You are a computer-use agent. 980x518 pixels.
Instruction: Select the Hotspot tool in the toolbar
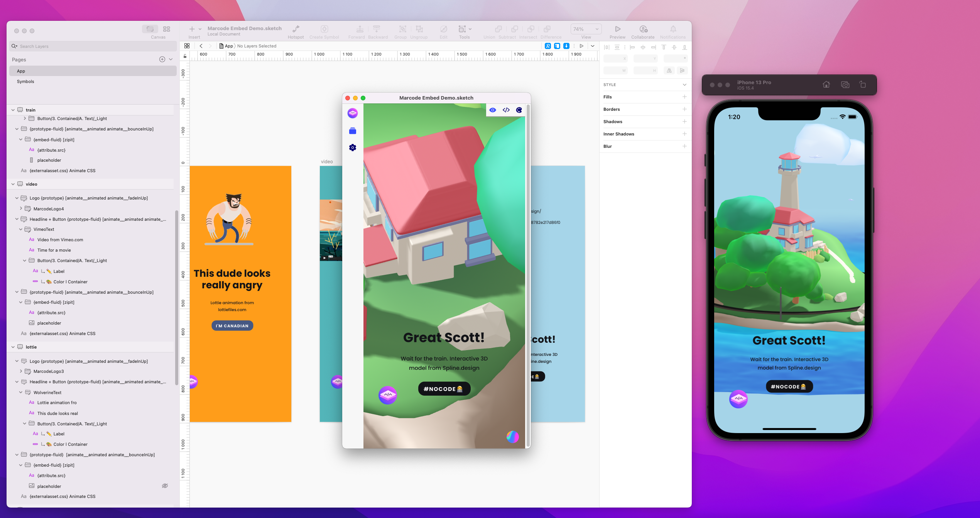coord(296,31)
